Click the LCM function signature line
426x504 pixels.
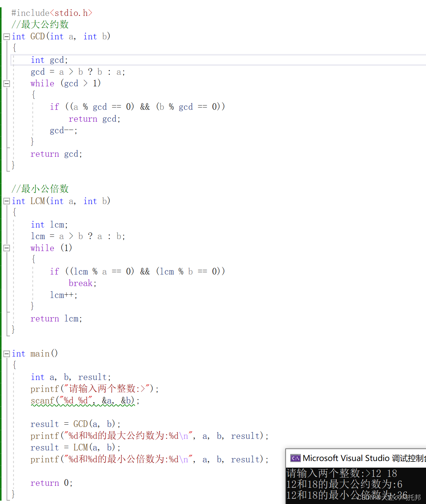coord(61,201)
